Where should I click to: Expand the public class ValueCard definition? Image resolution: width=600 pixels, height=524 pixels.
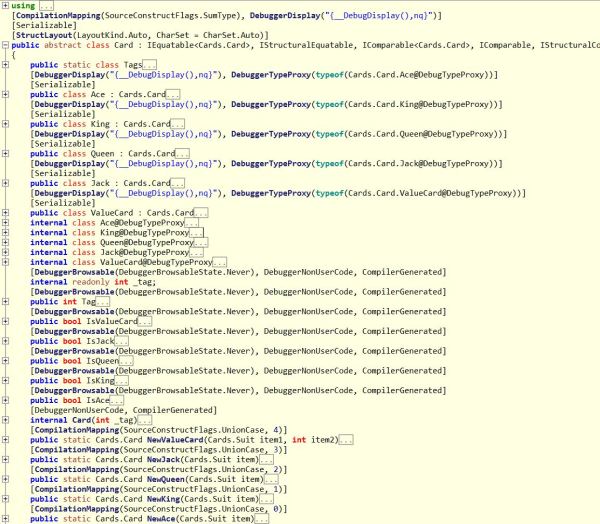(x=5, y=212)
